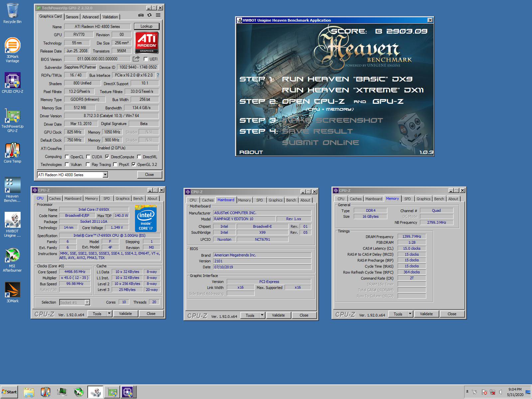
Task: Select CPUID CPU-Z desktop shortcut
Action: pos(12,82)
